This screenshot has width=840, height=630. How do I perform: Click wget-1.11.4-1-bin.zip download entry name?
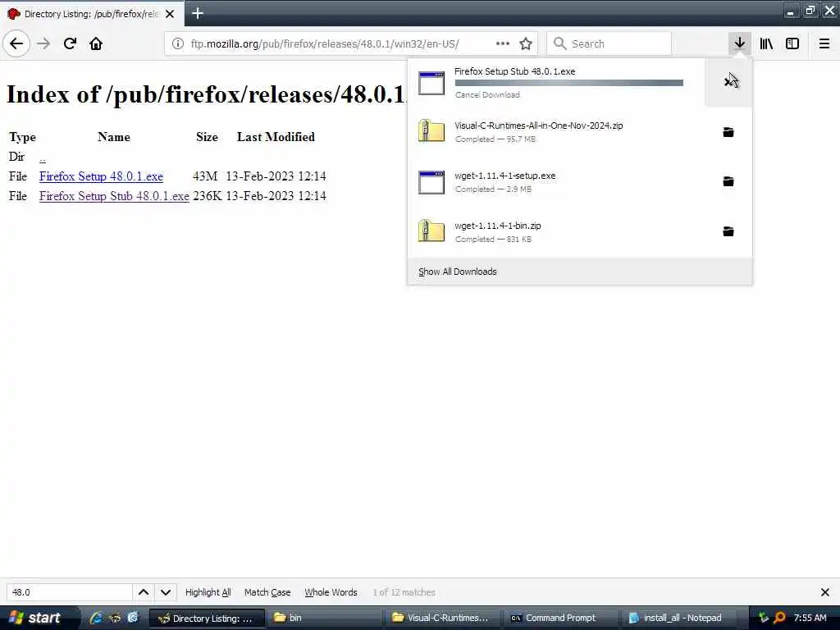pyautogui.click(x=498, y=226)
